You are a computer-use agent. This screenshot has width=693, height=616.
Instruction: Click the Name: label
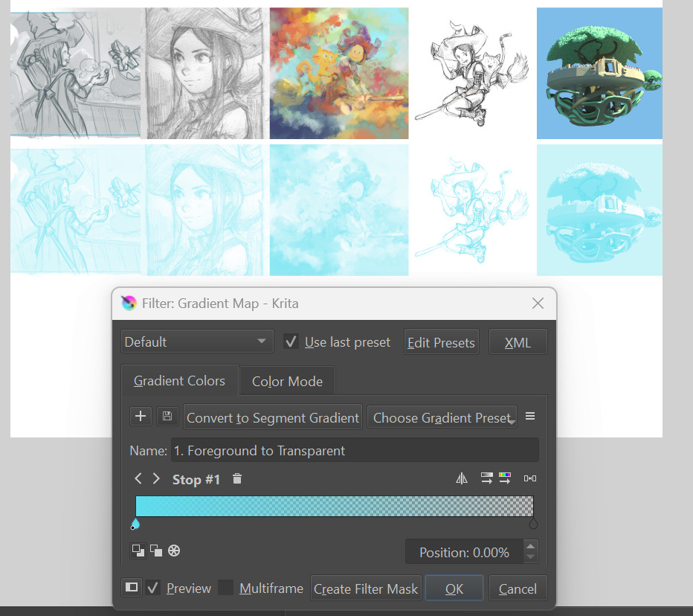[148, 451]
